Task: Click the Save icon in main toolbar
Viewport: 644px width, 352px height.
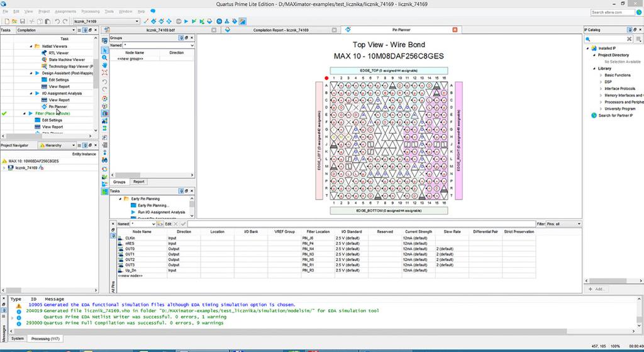Action: 22,21
